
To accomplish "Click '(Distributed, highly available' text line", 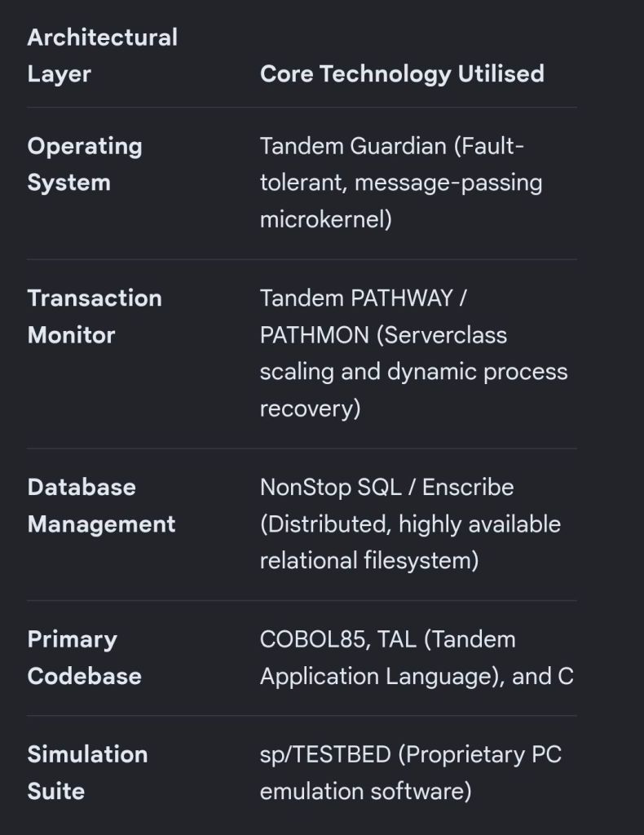I will pyautogui.click(x=410, y=524).
